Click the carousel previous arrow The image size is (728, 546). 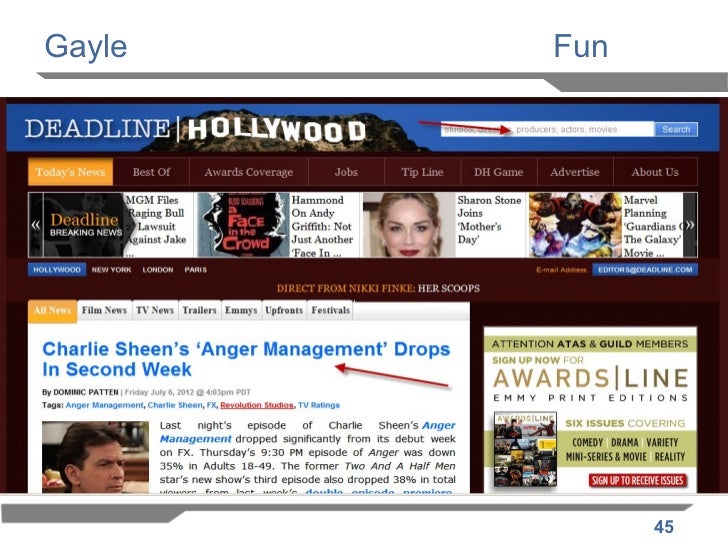point(36,225)
